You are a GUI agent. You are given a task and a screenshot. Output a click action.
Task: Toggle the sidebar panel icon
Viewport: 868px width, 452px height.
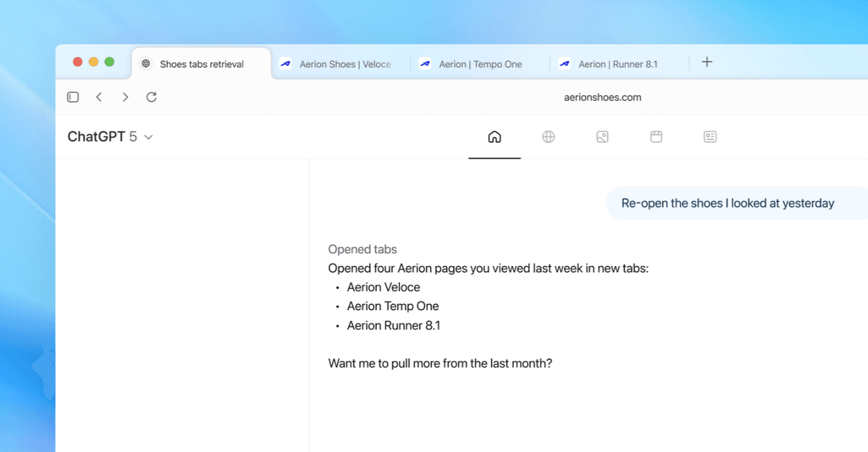73,97
